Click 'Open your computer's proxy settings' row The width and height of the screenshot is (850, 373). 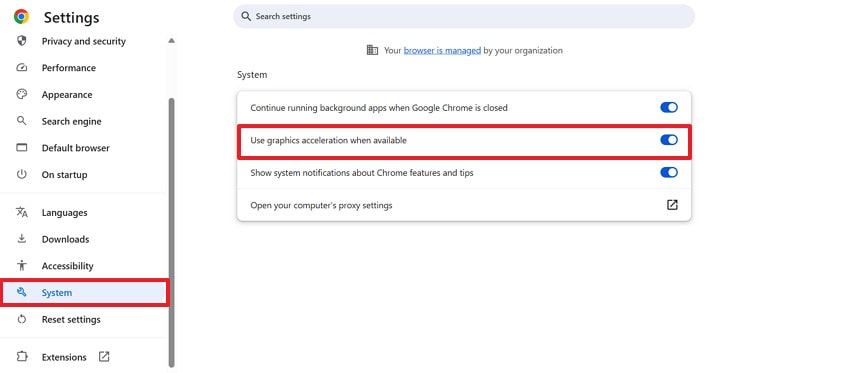click(464, 205)
